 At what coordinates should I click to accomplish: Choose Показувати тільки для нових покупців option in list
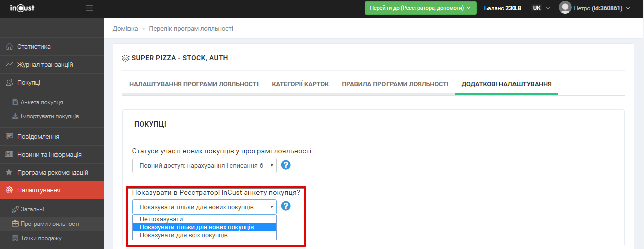coord(204,227)
